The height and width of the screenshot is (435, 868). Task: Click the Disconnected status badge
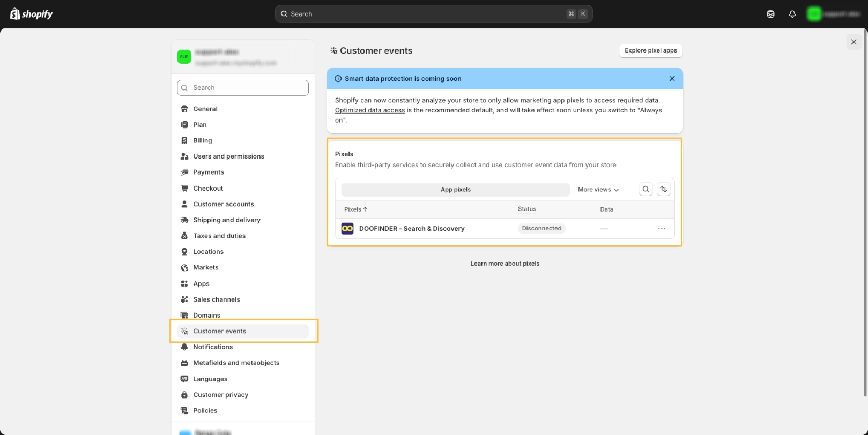(541, 228)
